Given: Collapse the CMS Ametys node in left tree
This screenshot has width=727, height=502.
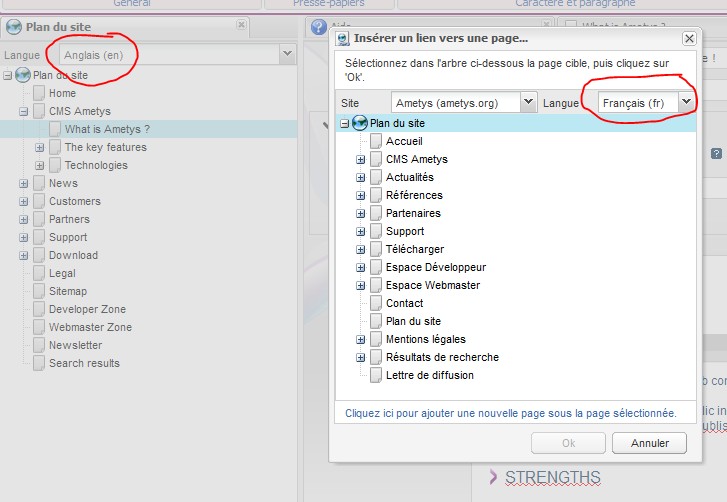Looking at the screenshot, I should click(24, 111).
